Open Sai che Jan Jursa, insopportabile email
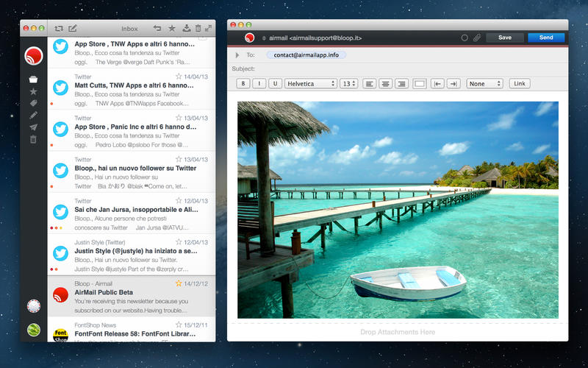The image size is (588, 368). pos(132,213)
